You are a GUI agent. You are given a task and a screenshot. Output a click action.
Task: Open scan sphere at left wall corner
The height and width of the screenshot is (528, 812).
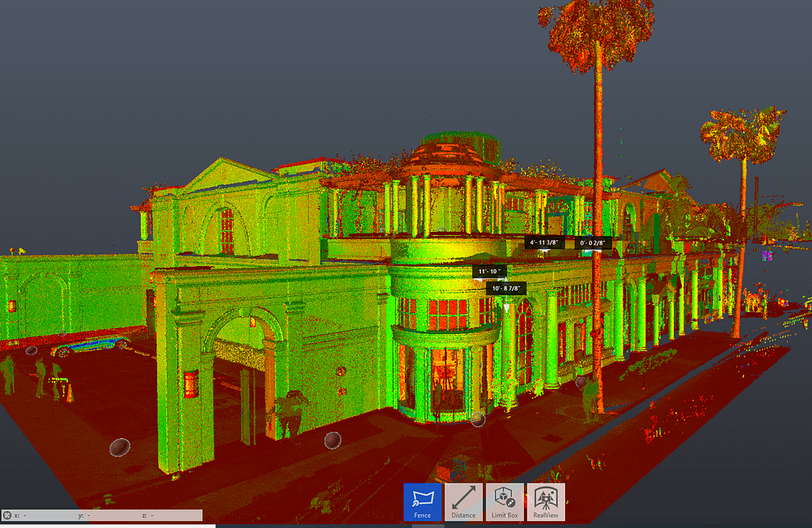(119, 448)
